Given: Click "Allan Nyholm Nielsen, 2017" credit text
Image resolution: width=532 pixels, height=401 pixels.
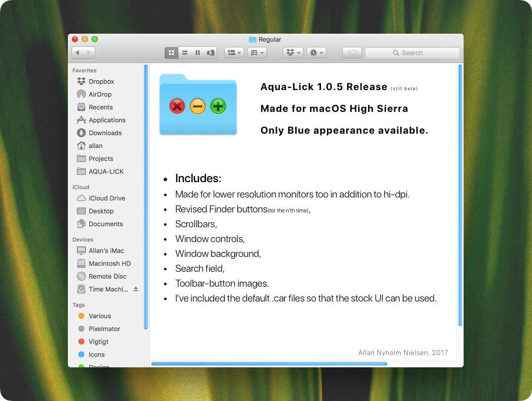Looking at the screenshot, I should pos(403,352).
